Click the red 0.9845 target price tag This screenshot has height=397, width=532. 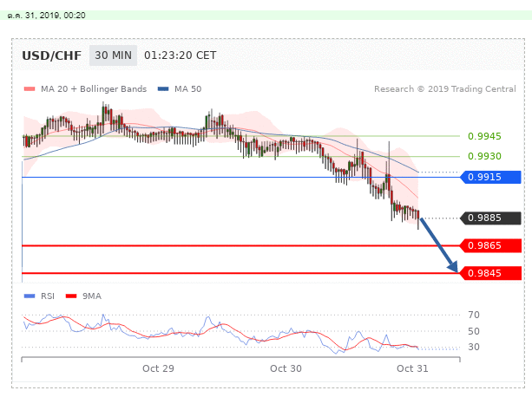tap(490, 273)
